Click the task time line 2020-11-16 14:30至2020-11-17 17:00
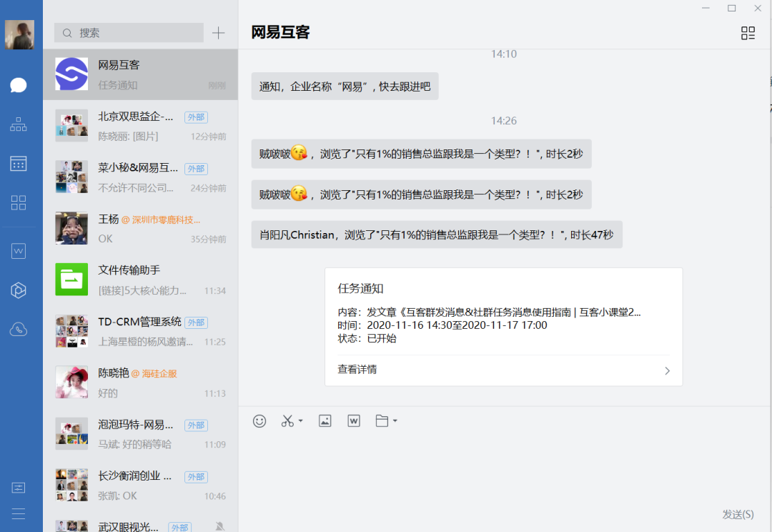This screenshot has width=772, height=532. [x=442, y=325]
